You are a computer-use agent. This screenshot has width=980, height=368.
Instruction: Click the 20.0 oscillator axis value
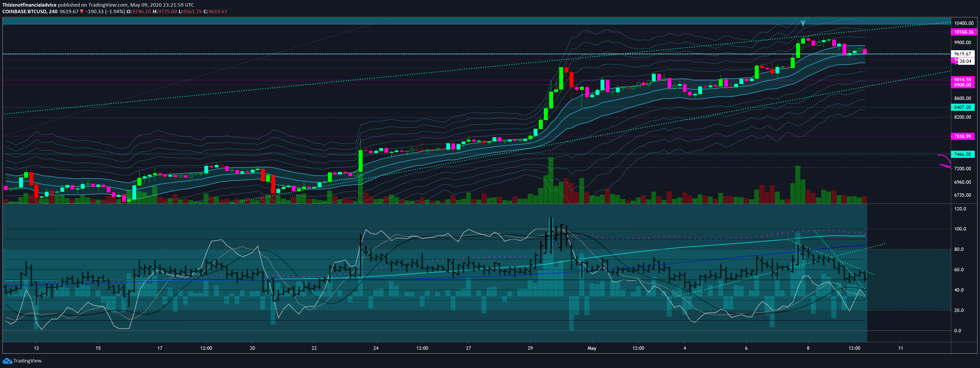[959, 310]
